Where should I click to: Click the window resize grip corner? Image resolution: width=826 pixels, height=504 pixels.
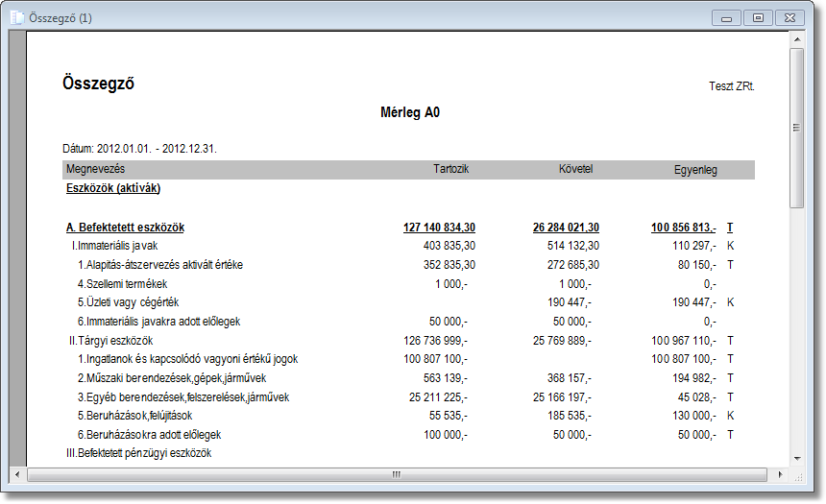point(798,476)
